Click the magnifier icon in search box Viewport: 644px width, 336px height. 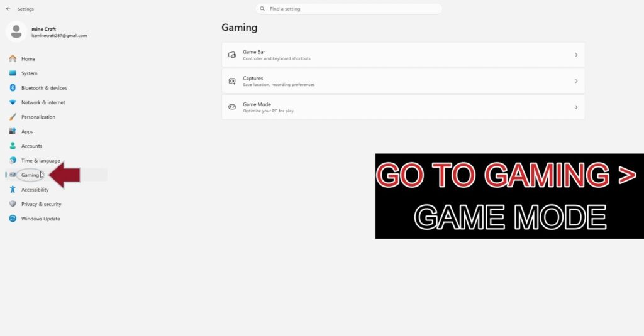coord(262,9)
